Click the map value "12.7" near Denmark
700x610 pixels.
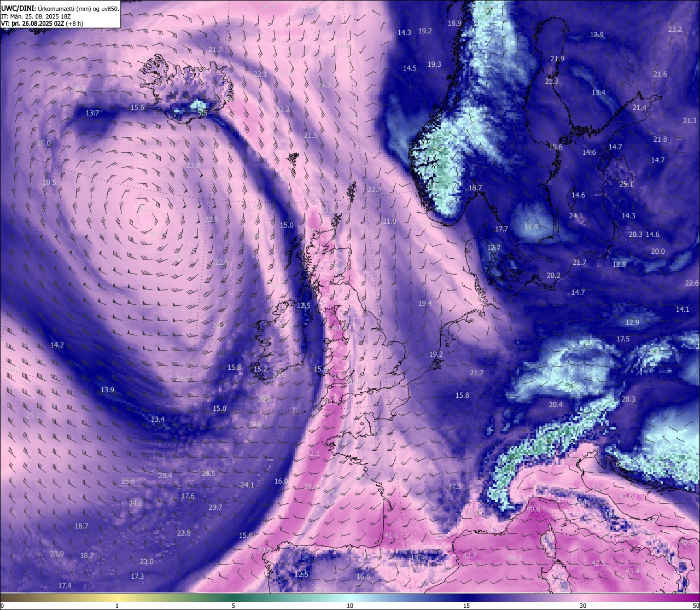[x=494, y=247]
